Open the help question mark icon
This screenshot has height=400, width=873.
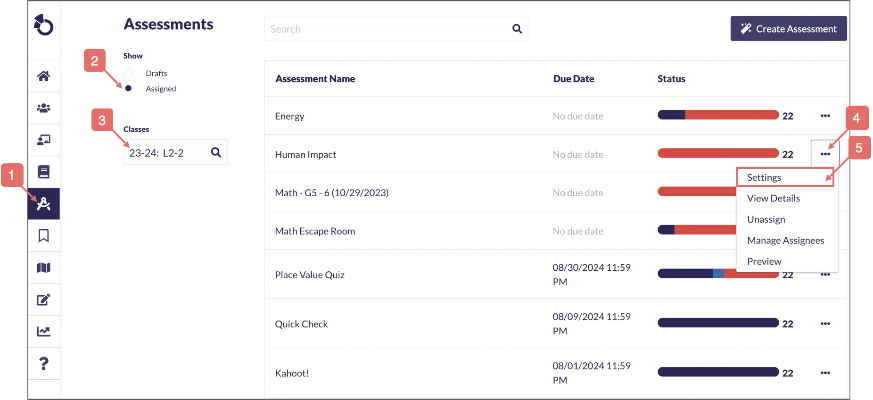tap(43, 362)
